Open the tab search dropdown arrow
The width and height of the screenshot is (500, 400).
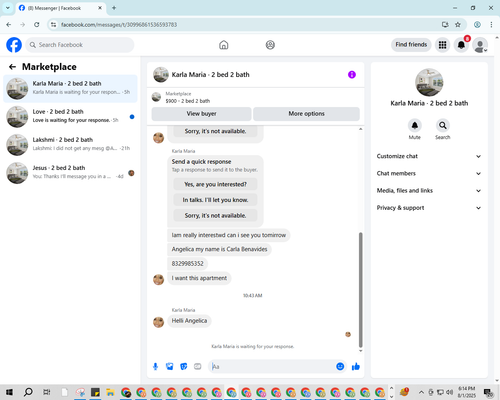(x=8, y=8)
